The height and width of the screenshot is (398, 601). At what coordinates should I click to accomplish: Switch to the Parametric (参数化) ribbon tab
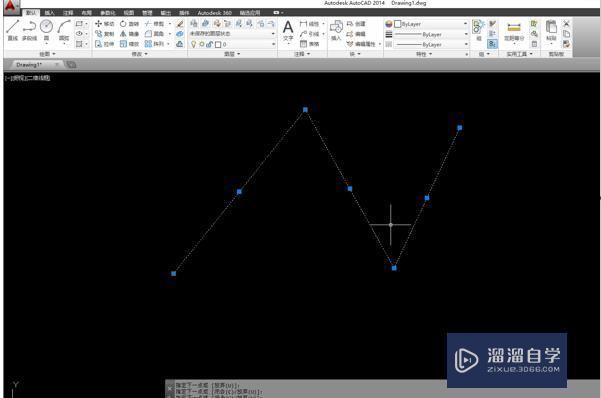coord(107,13)
